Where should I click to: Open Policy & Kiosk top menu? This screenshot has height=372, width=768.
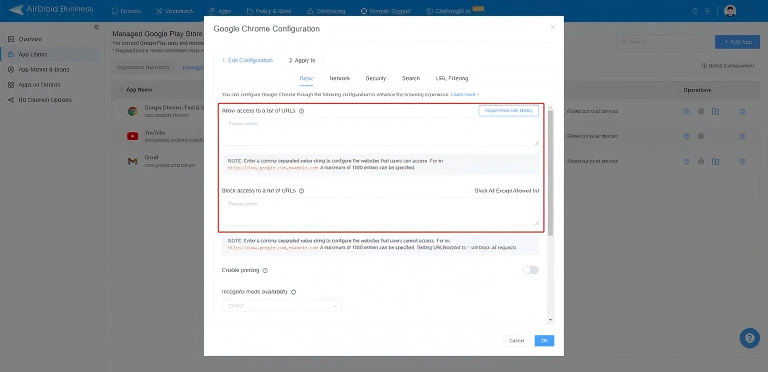pos(268,11)
